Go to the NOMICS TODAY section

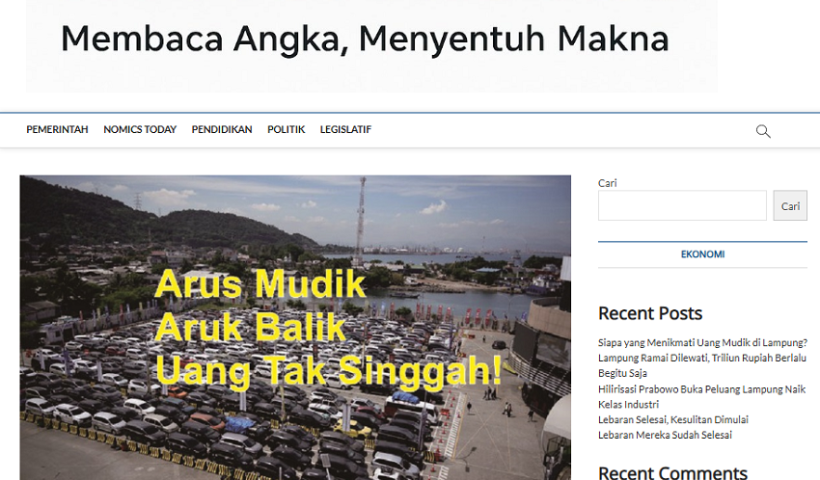(140, 130)
